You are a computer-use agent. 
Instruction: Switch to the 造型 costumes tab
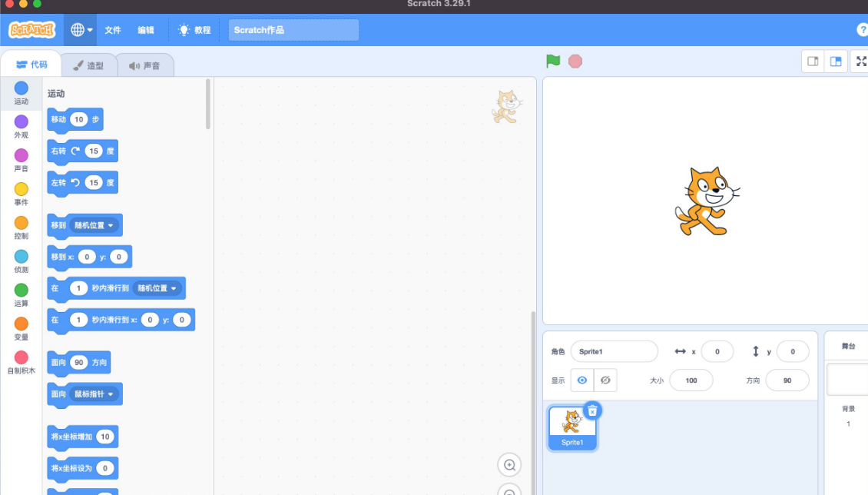pos(89,65)
